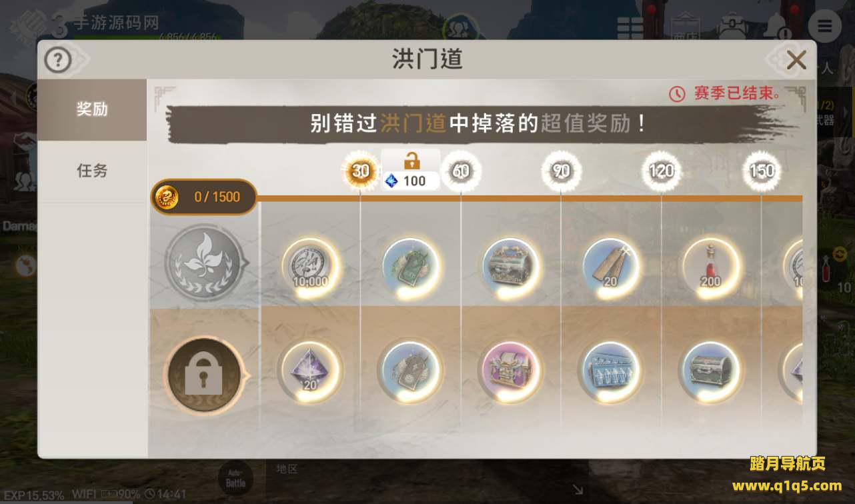Image resolution: width=855 pixels, height=504 pixels.
Task: Unlock level using 100 diamonds button
Action: [x=411, y=171]
